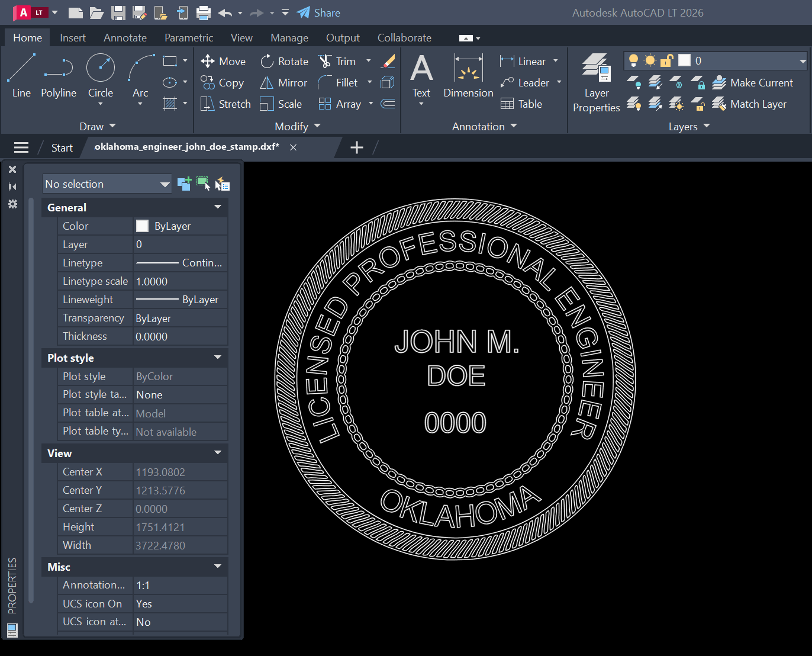Click the Offset tool icon
The width and height of the screenshot is (812, 656).
(388, 104)
